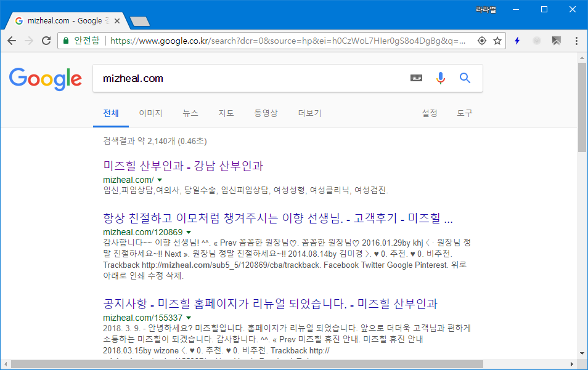Click the scroll right arrow
The height and width of the screenshot is (370, 588).
(x=571, y=364)
